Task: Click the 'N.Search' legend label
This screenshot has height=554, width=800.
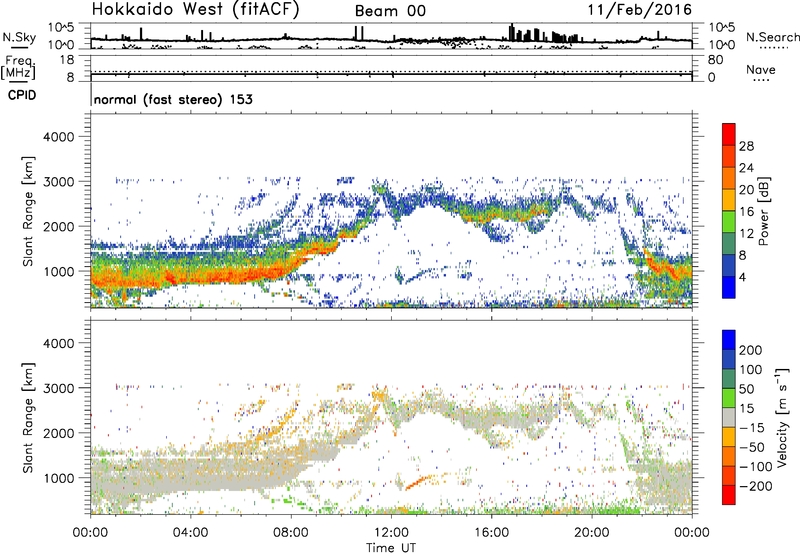Action: (772, 37)
